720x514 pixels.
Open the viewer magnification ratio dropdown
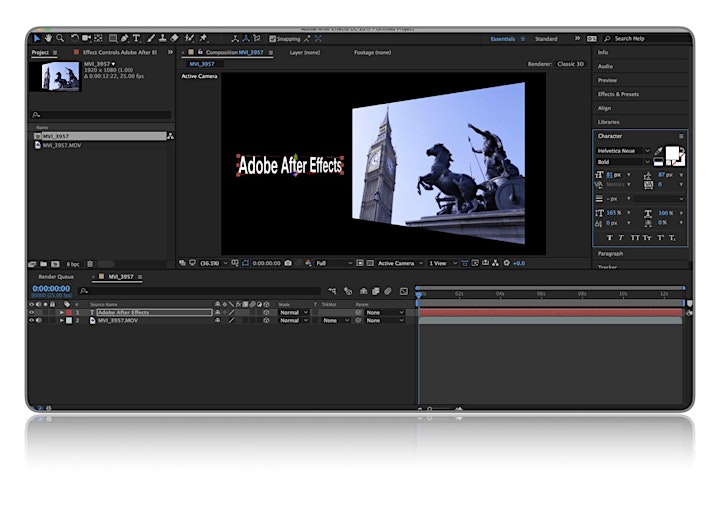214,263
